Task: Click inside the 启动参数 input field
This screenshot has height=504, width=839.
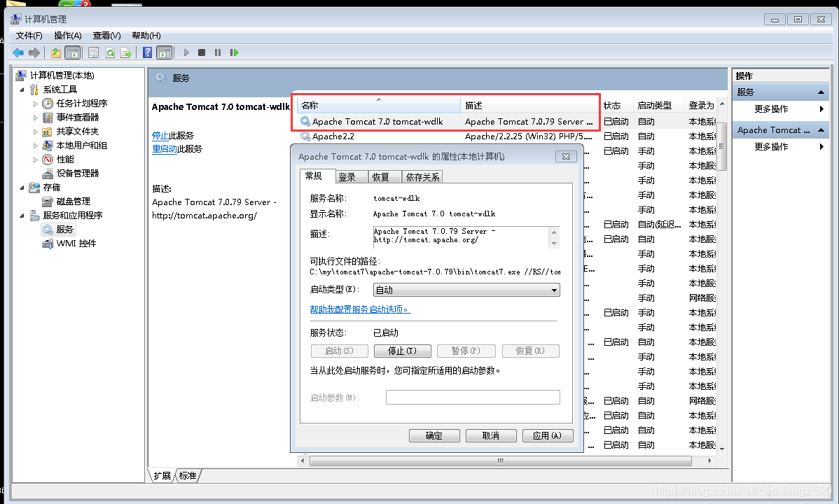Action: pyautogui.click(x=473, y=397)
